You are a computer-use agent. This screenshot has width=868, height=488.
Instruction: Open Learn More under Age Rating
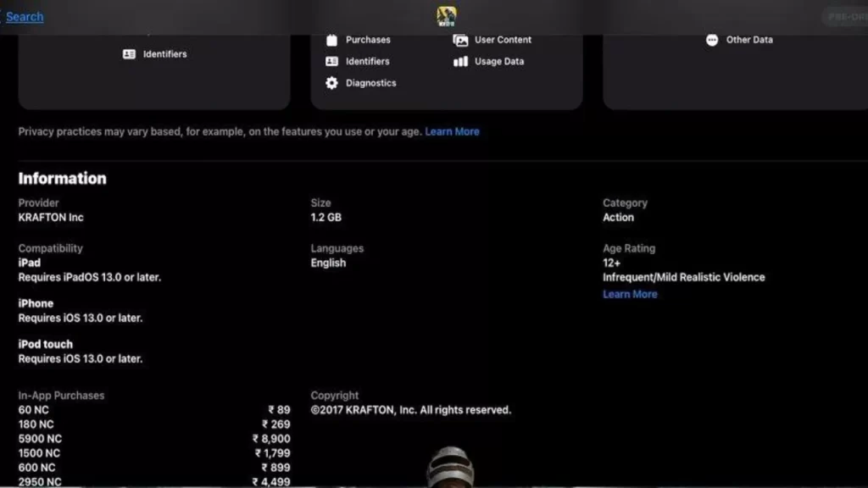point(630,294)
